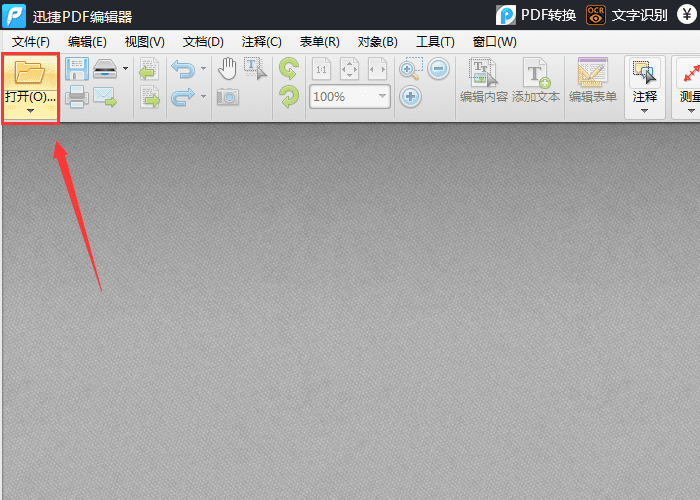Click the upper green rotate arrow icon
The image size is (700, 500).
coord(289,69)
